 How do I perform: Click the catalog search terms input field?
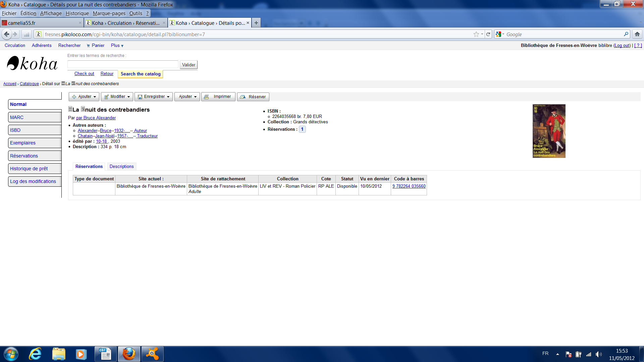click(x=123, y=64)
